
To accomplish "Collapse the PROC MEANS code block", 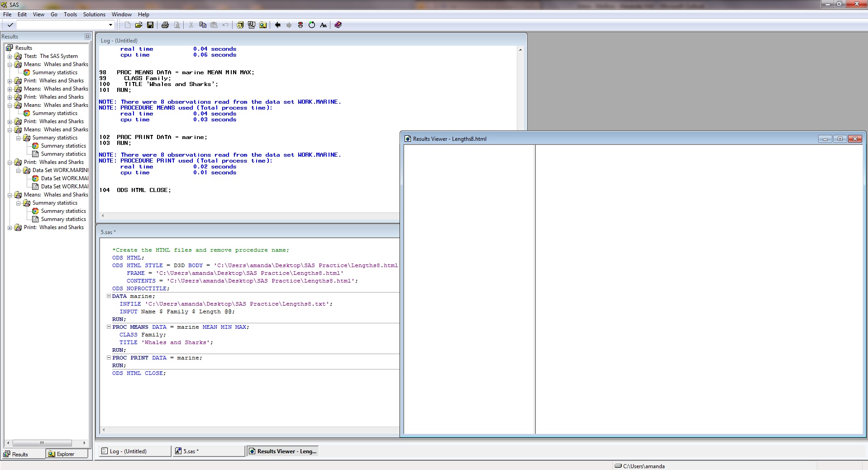I will (109, 327).
